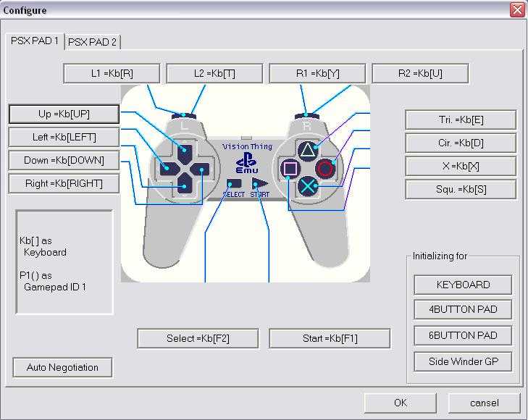Click the R1 =Kb[Y] mapping button
The height and width of the screenshot is (420, 528).
pos(317,73)
